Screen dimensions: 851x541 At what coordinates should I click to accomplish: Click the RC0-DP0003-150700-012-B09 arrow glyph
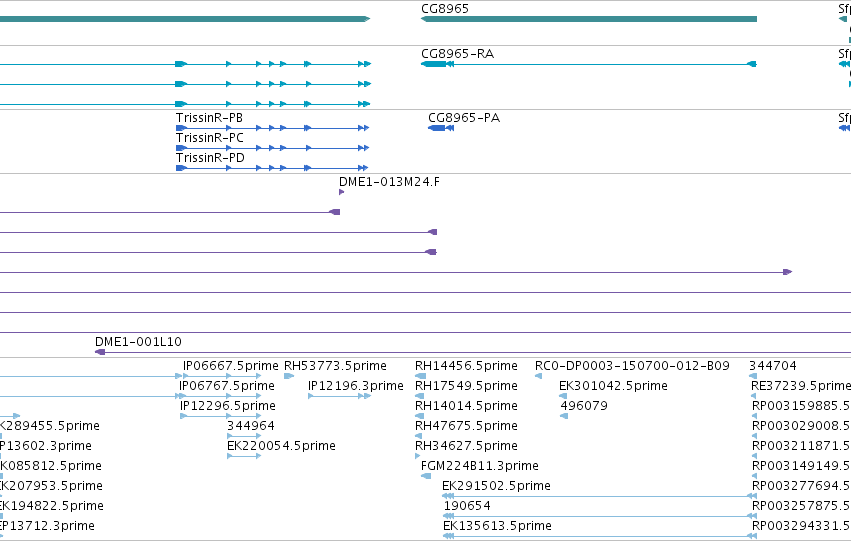click(538, 376)
